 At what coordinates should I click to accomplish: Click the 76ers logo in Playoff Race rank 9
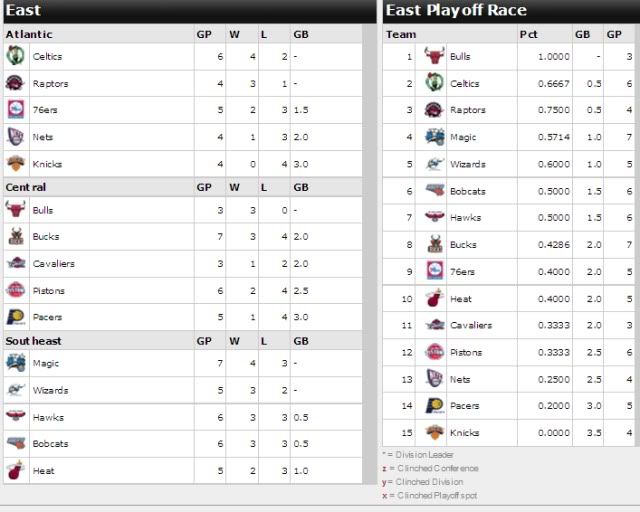[x=434, y=271]
